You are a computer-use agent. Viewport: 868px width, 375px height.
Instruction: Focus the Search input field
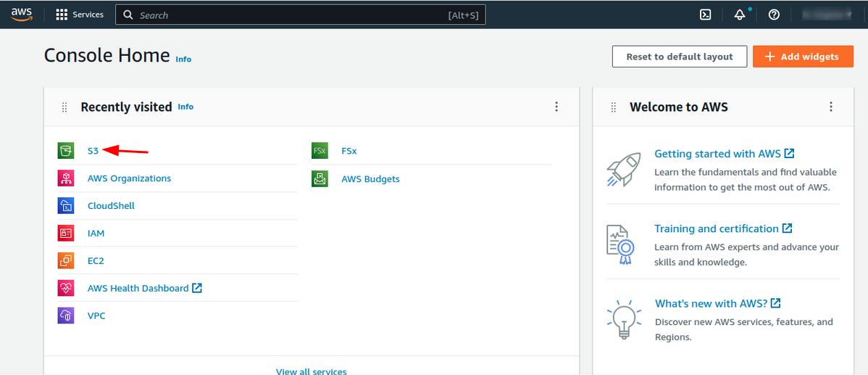click(x=300, y=15)
